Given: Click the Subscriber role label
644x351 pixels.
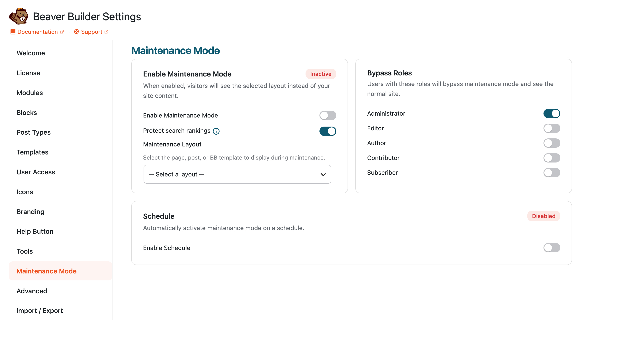Looking at the screenshot, I should [382, 173].
